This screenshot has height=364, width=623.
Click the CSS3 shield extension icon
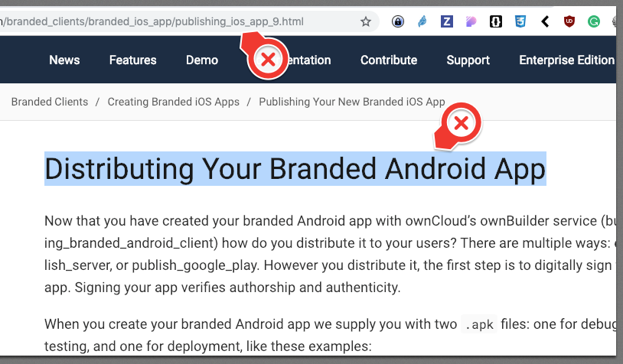pos(520,21)
